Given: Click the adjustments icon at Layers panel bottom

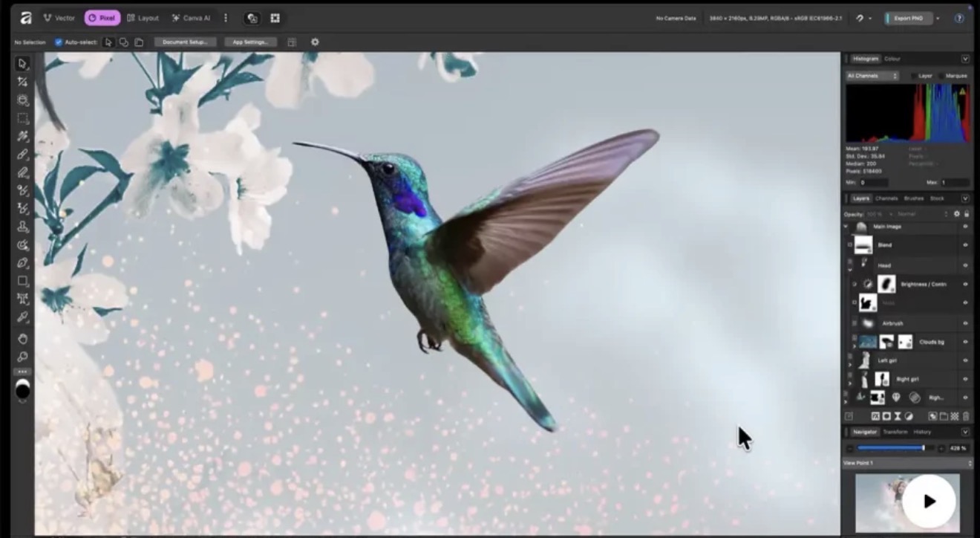Looking at the screenshot, I should coord(909,416).
